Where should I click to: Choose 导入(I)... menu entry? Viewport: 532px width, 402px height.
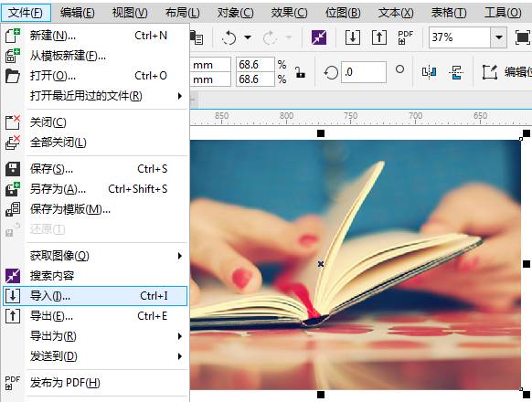coord(95,296)
